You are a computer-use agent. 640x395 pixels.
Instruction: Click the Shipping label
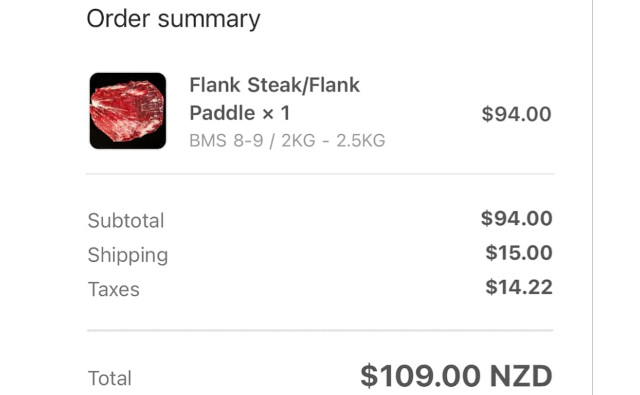coord(128,255)
